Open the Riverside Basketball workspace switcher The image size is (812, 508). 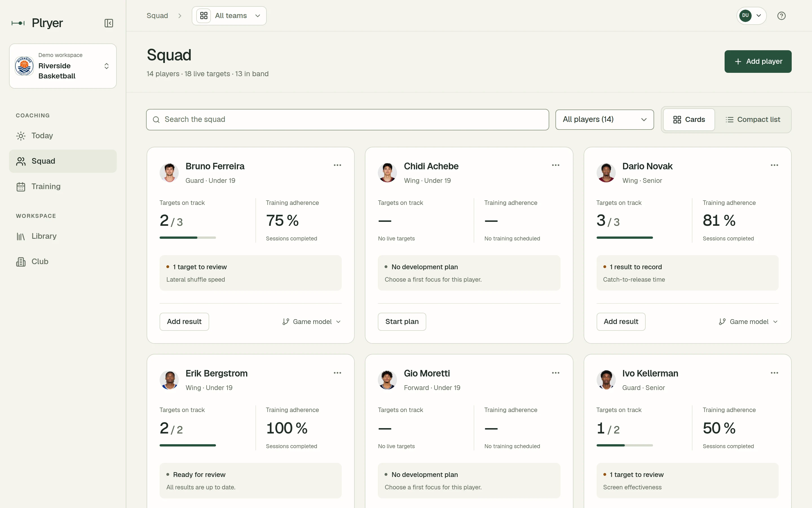point(63,66)
